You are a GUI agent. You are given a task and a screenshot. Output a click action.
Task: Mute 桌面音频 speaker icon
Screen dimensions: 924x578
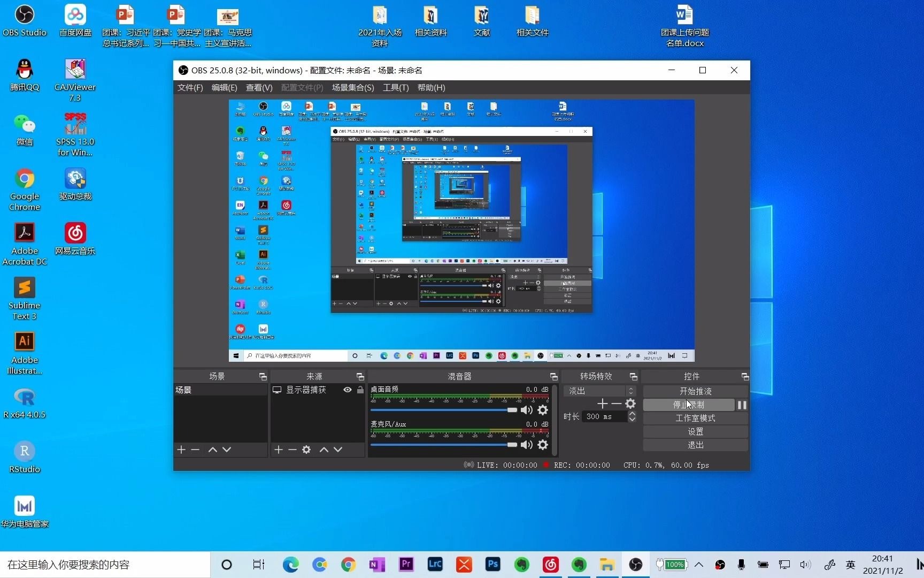(527, 410)
